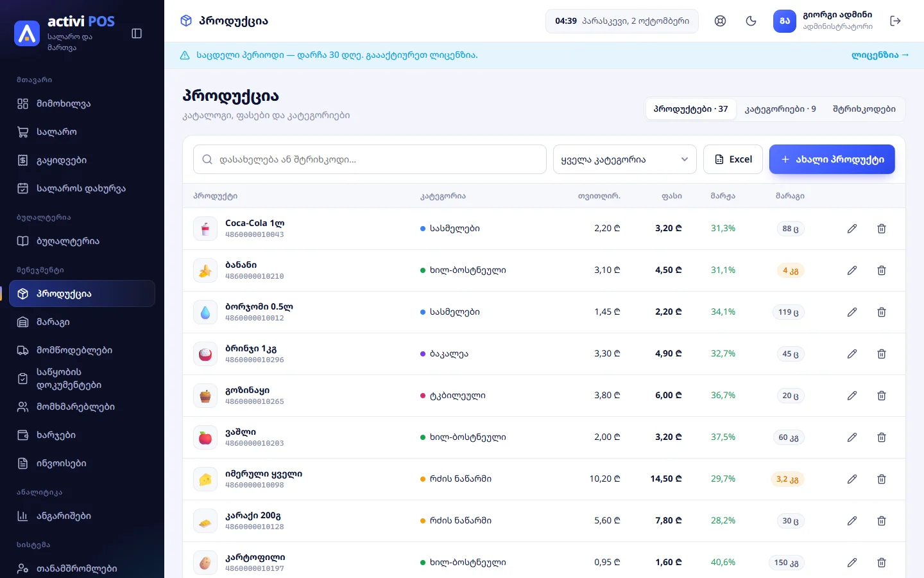
Task: Open the იმერული ყველი product thumbnail
Action: (x=205, y=479)
